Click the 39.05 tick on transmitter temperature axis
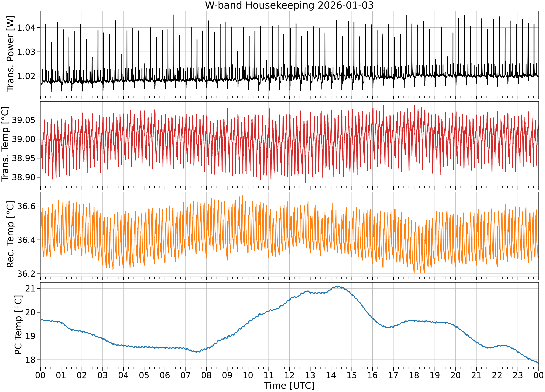Image resolution: width=545 pixels, height=392 pixels. [x=24, y=120]
